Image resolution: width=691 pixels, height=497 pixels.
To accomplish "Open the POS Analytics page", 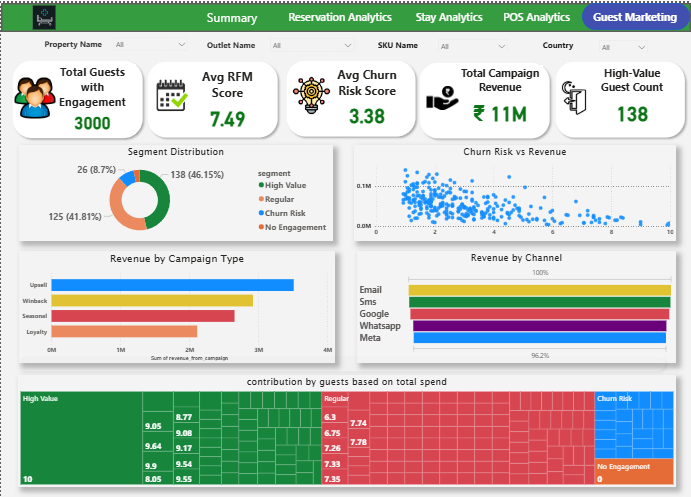I will pos(539,18).
